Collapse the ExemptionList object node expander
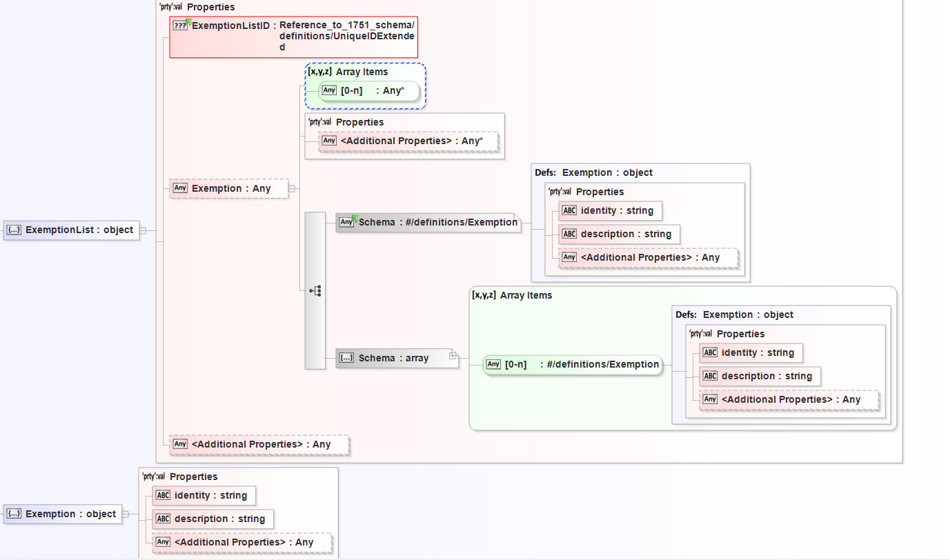 143,230
